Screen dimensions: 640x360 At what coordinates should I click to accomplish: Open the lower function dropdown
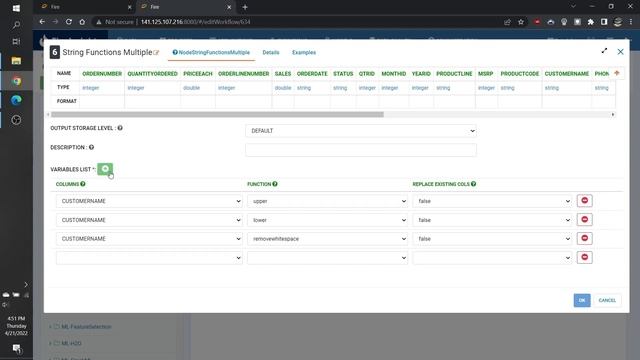click(327, 220)
